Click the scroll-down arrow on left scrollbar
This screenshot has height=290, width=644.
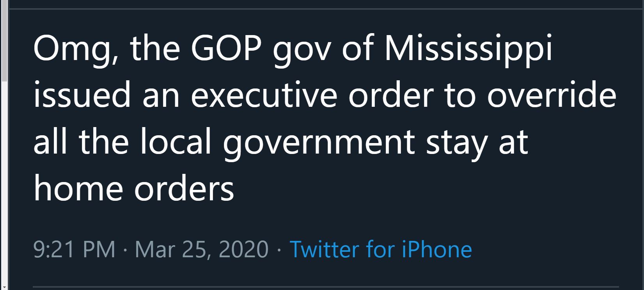(4, 287)
